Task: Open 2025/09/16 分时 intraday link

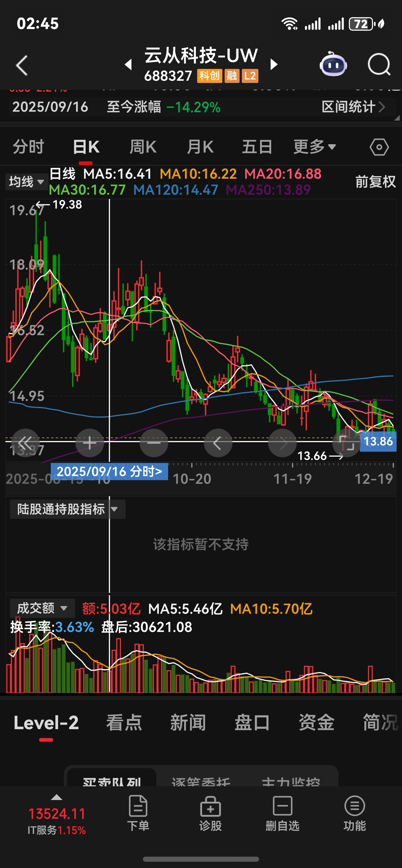Action: pyautogui.click(x=109, y=471)
